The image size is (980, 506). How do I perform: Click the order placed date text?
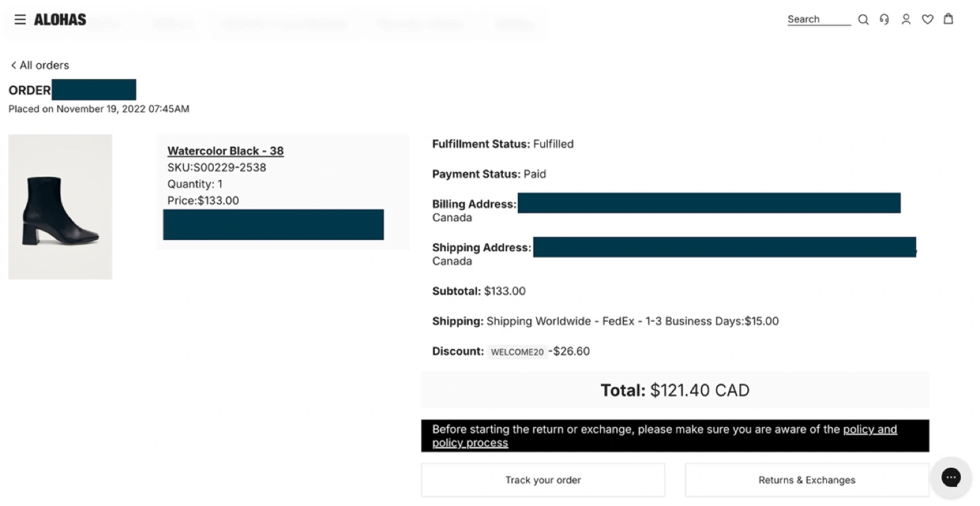point(99,109)
